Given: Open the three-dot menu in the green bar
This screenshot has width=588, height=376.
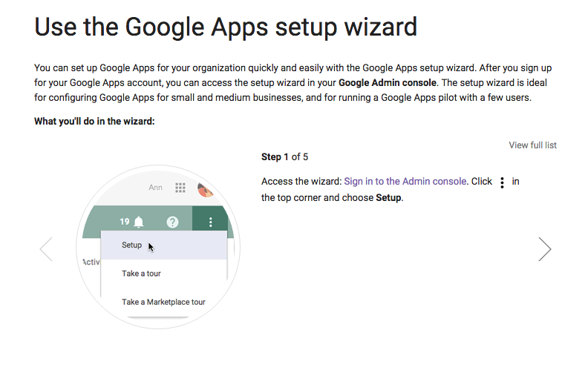Looking at the screenshot, I should [211, 222].
